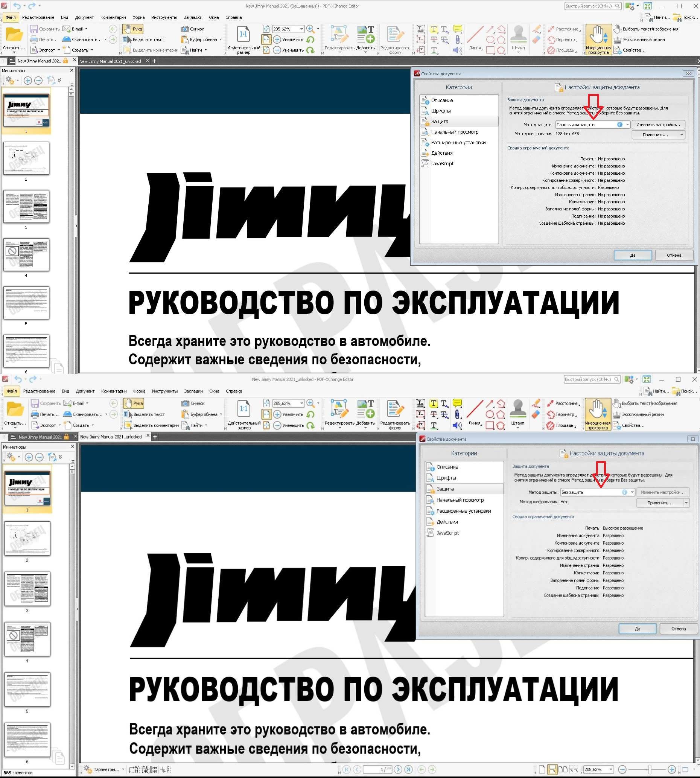Click status bar zoom in plus icon
Screen dimensions: 700x778
click(671, 769)
